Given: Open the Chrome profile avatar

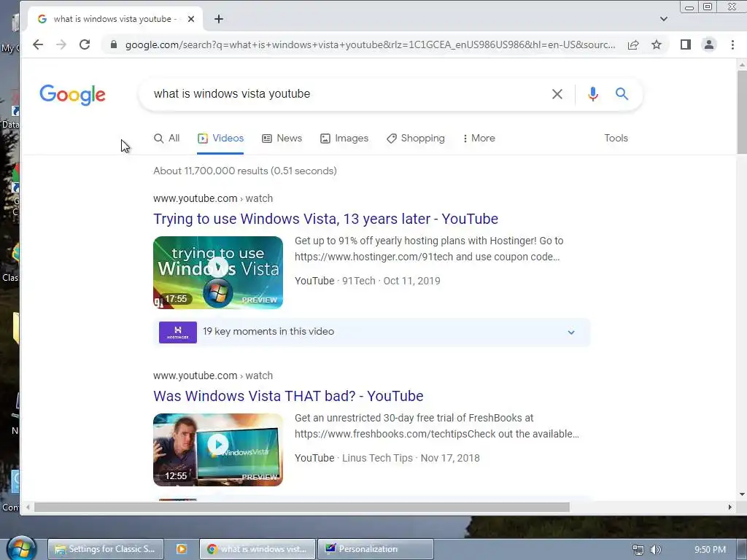Looking at the screenshot, I should click(709, 44).
